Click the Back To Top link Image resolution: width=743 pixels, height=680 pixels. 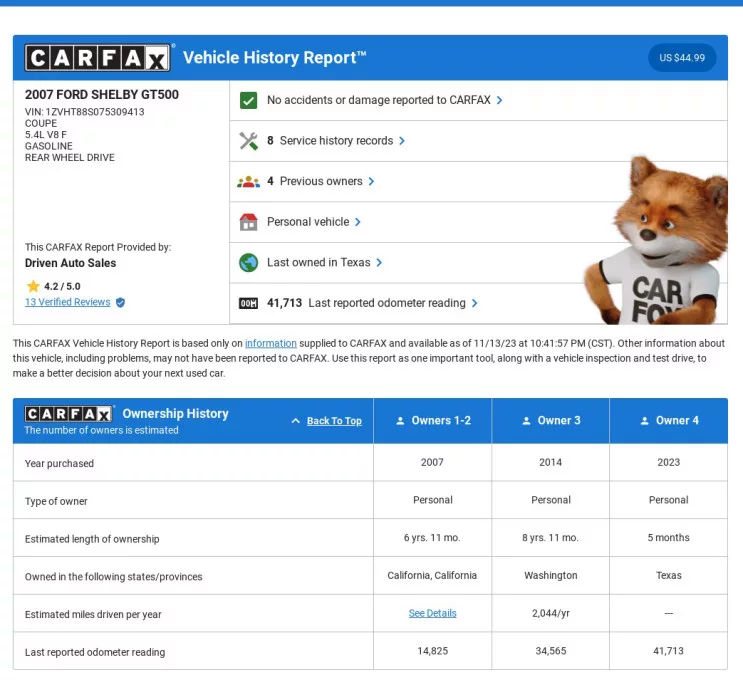click(x=333, y=421)
